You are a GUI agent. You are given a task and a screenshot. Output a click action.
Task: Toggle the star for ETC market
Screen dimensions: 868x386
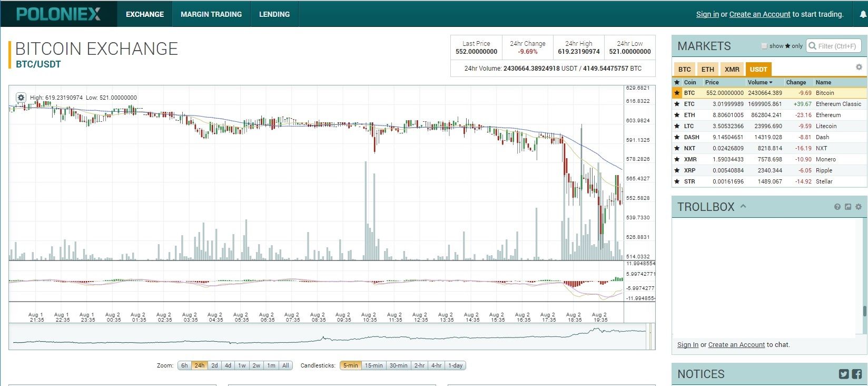click(x=677, y=104)
